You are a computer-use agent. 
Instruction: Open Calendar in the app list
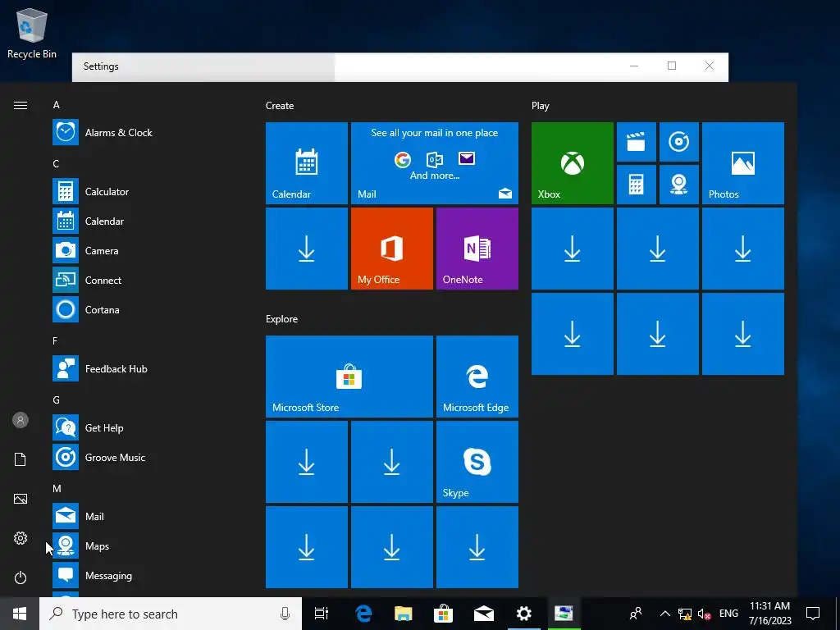pyautogui.click(x=144, y=221)
